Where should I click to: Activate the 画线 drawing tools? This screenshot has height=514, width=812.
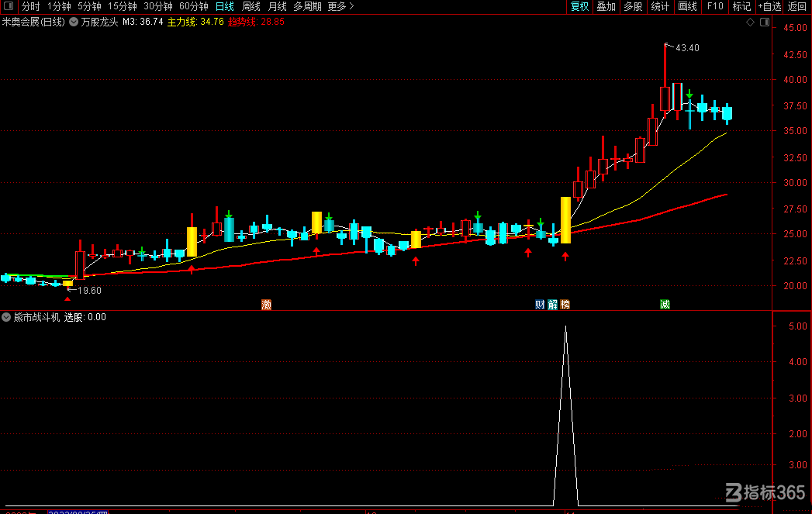click(687, 6)
